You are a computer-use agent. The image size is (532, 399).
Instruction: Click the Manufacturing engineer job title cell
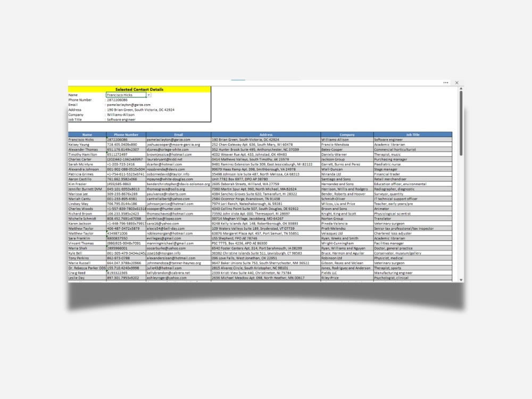(413, 273)
